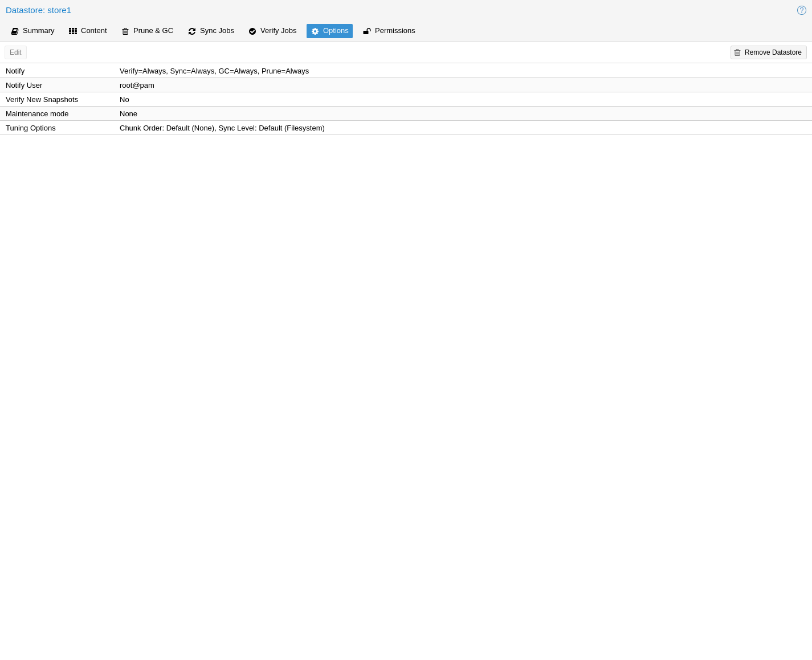Click the Summary tab book icon
The height and width of the screenshot is (660, 812).
pos(15,31)
